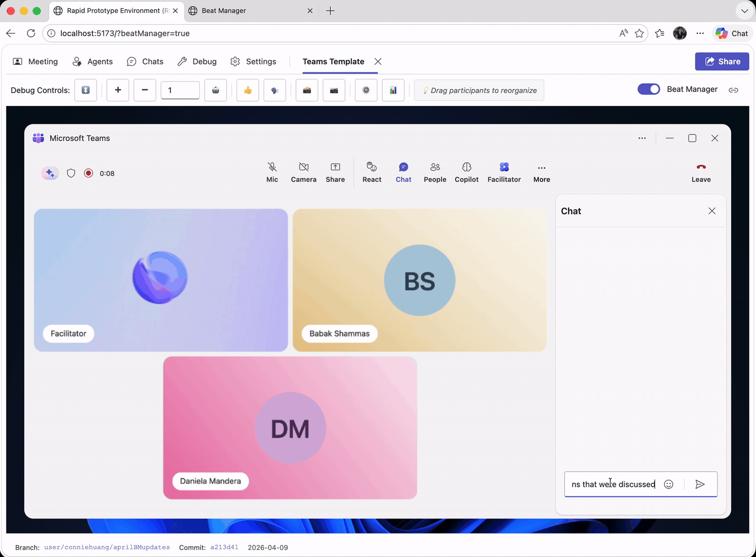Select the Teams Template tab
Image resolution: width=756 pixels, height=557 pixels.
333,62
